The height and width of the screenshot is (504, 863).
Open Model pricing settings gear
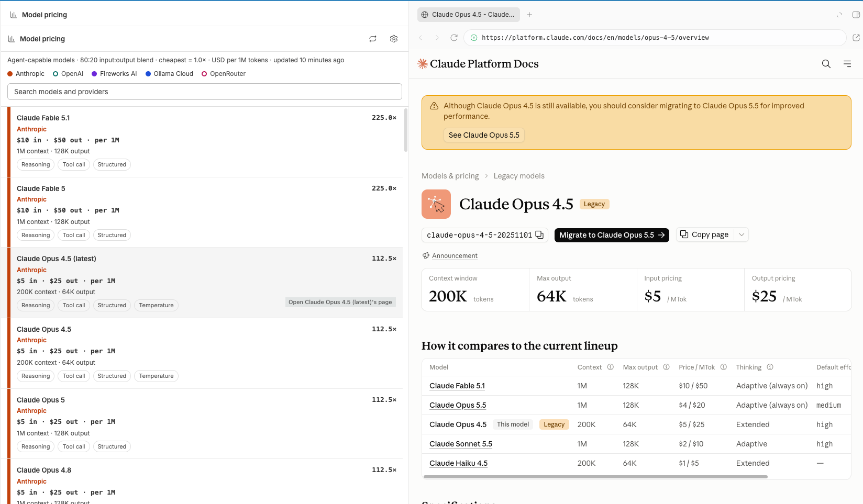(x=394, y=39)
